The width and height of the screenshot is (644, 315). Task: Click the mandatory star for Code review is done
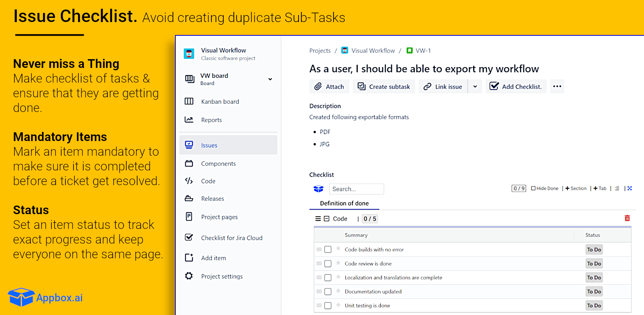338,263
